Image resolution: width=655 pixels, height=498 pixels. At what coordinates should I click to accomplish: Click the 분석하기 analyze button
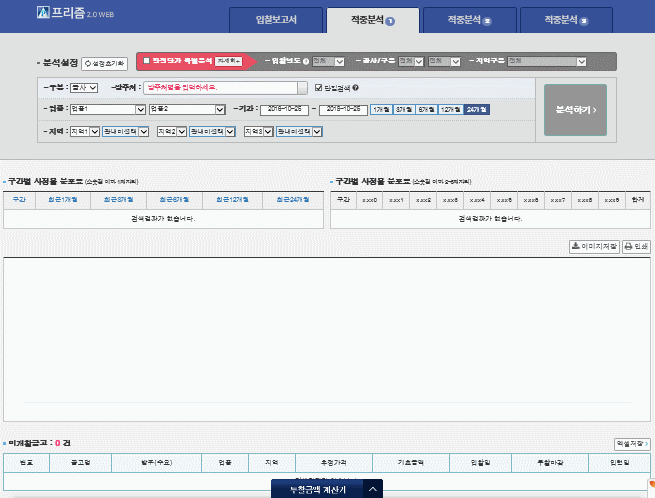pyautogui.click(x=575, y=110)
